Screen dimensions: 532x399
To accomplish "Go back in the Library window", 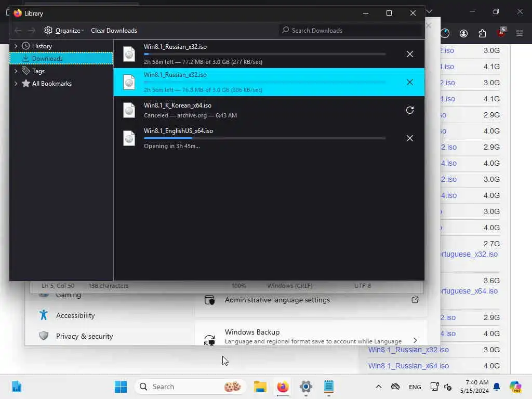I will coord(18,31).
